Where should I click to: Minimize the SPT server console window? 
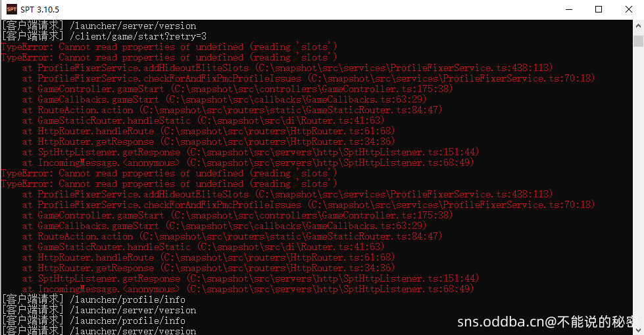point(569,9)
